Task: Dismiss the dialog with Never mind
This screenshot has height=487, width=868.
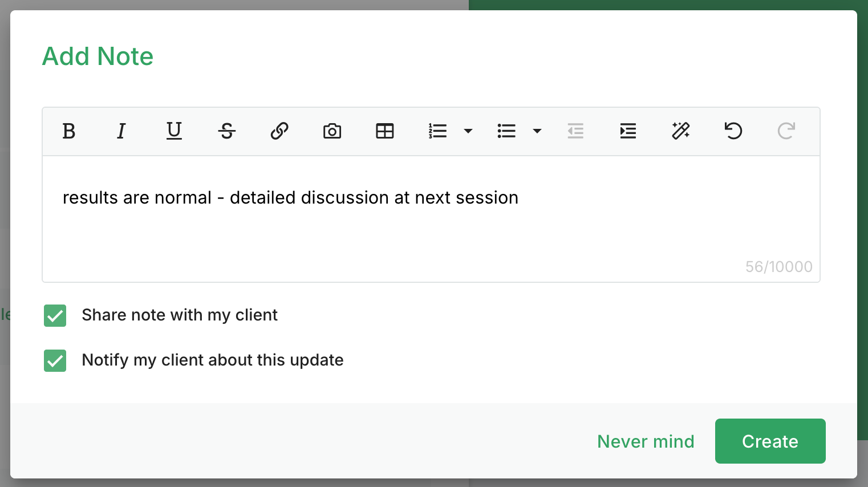Action: (646, 441)
